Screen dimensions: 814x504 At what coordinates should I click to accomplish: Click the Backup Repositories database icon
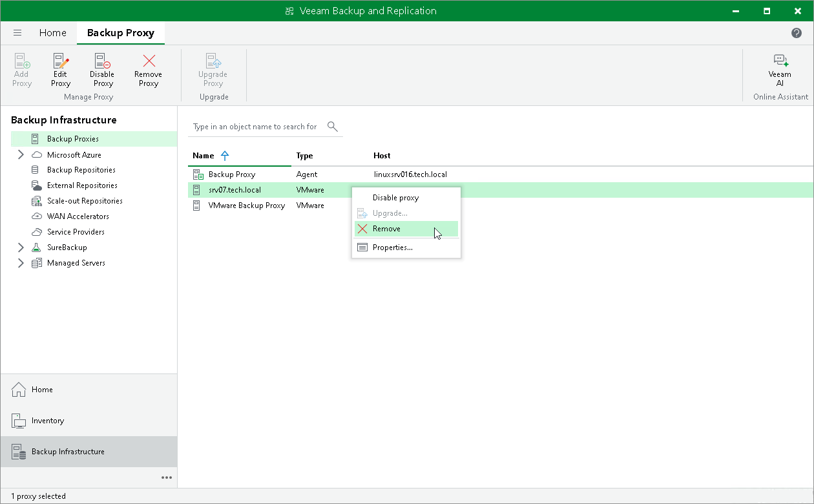[35, 170]
